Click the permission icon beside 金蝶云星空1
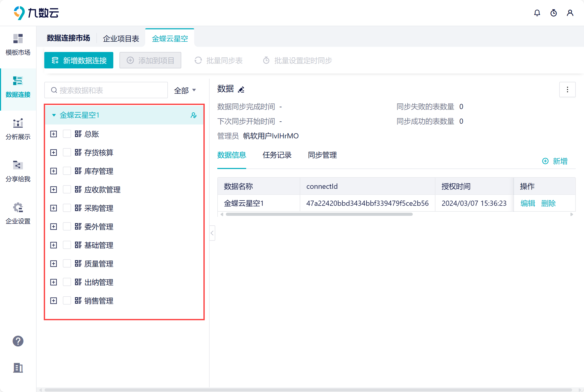 pos(194,115)
